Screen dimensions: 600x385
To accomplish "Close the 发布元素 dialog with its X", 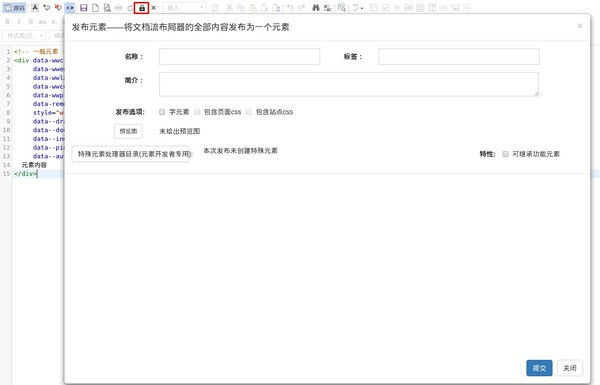I will pyautogui.click(x=580, y=26).
